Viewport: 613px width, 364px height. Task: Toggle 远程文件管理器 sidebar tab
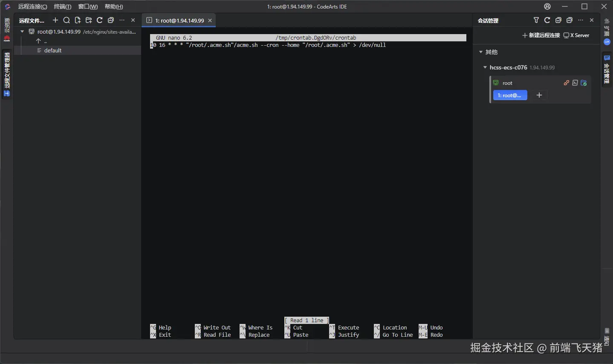point(7,74)
